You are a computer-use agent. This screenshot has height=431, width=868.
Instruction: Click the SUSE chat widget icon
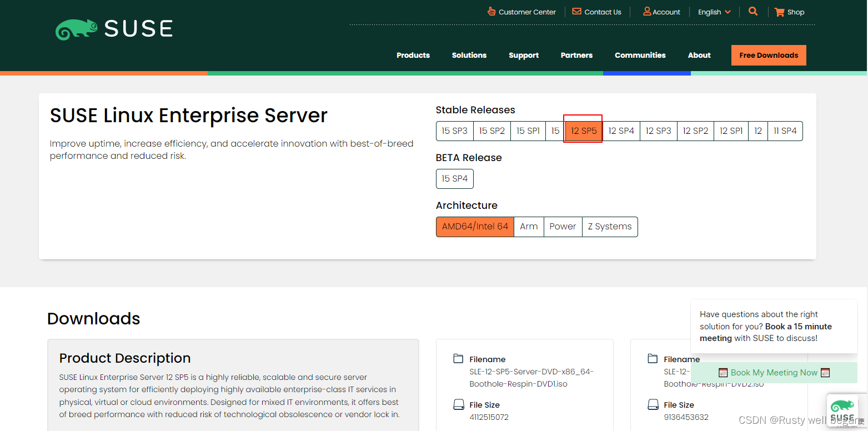click(842, 411)
